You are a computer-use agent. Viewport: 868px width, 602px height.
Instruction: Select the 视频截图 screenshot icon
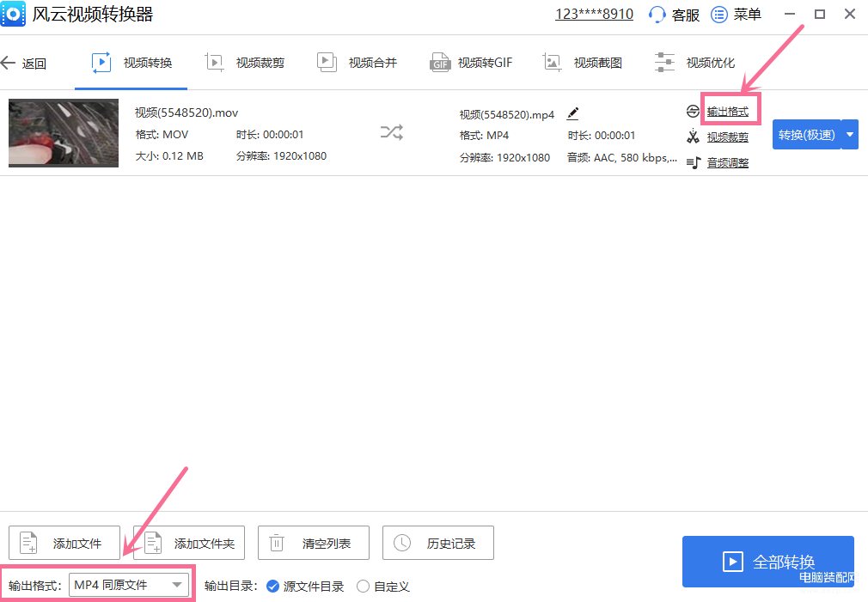(x=552, y=63)
